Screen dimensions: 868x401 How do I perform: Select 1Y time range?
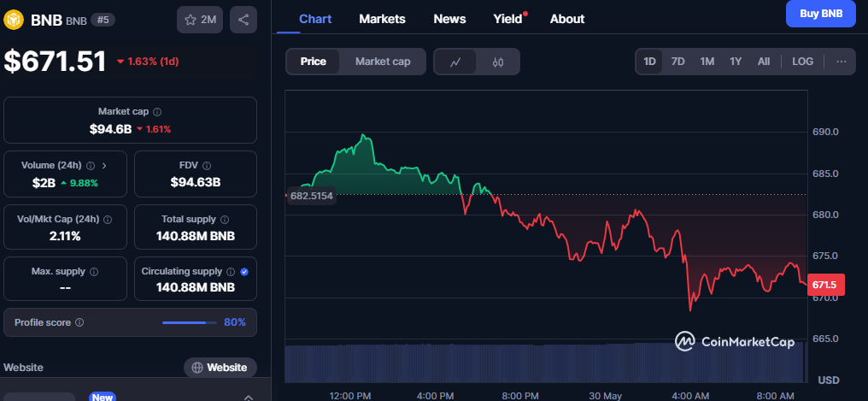point(735,62)
